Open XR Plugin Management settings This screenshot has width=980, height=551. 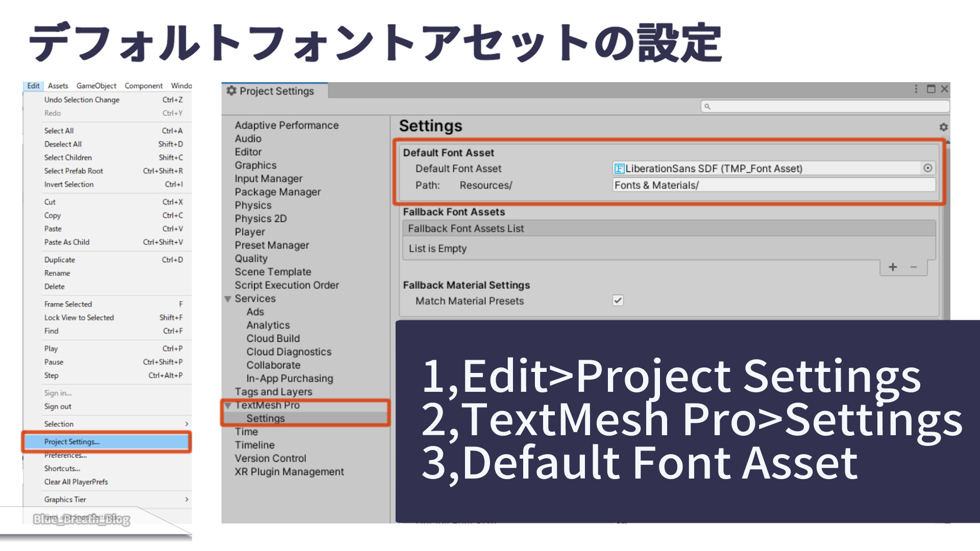(289, 471)
